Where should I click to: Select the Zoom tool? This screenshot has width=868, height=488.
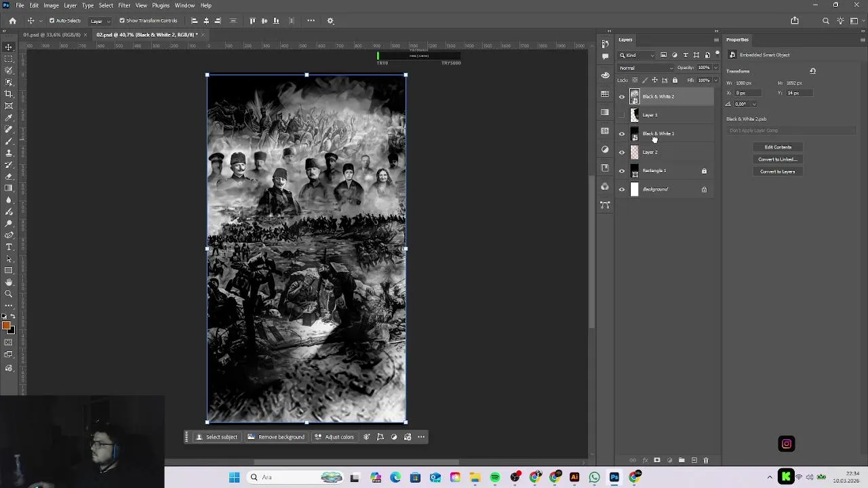point(9,293)
